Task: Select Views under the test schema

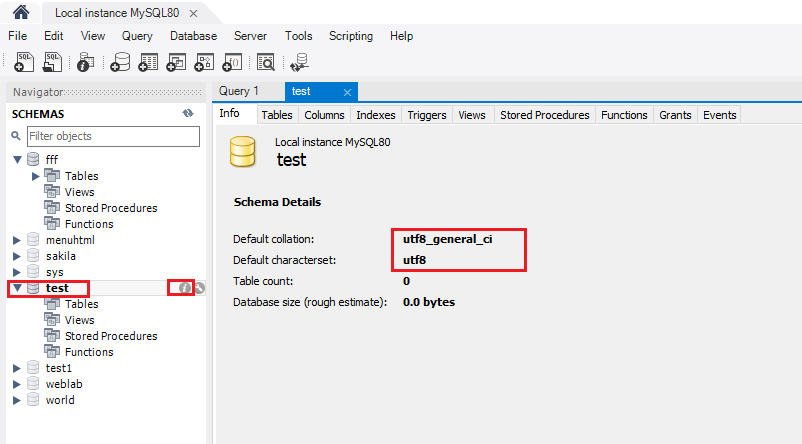Action: tap(79, 320)
